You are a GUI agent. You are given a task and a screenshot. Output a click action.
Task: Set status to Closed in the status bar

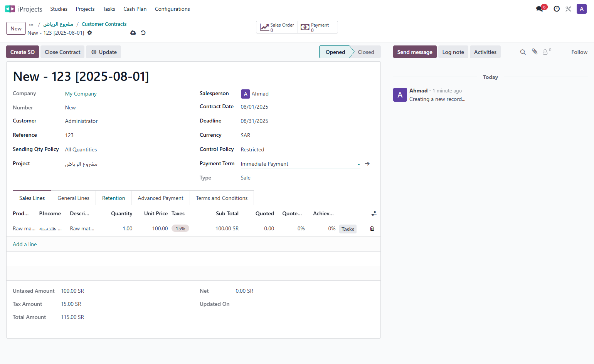[366, 52]
